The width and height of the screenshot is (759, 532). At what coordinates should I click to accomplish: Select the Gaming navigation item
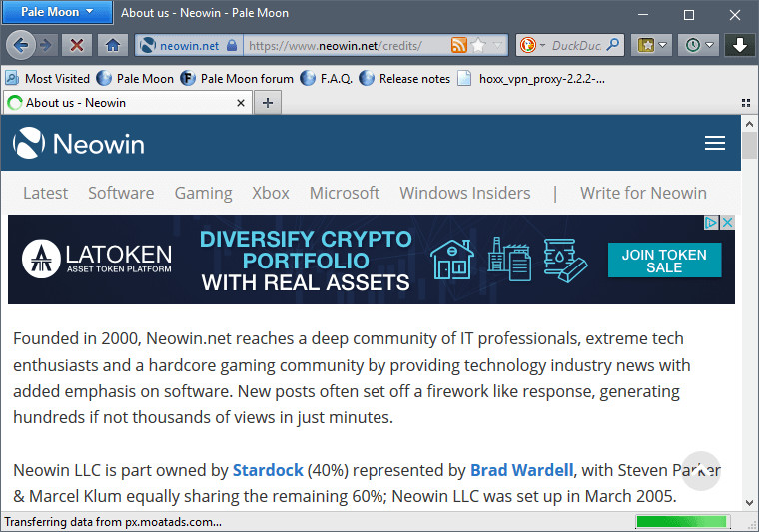pyautogui.click(x=203, y=193)
